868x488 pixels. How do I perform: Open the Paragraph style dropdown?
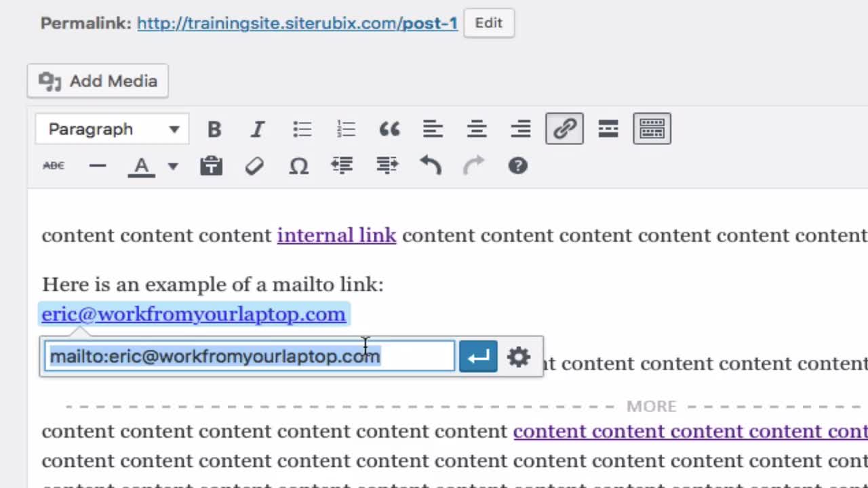coord(112,128)
